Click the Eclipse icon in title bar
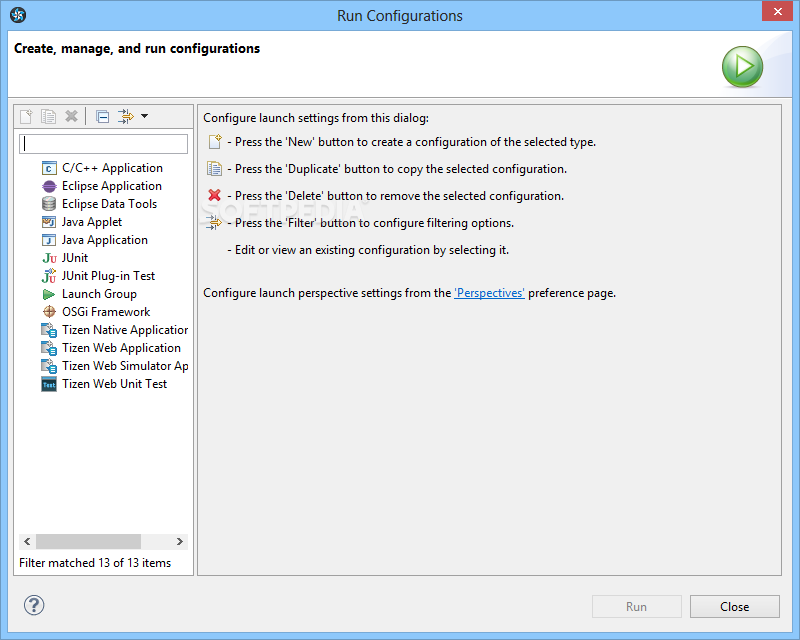Screen dimensions: 800x640 click(18, 15)
